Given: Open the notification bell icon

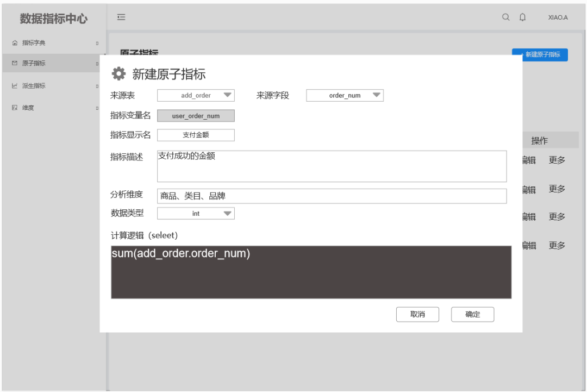Looking at the screenshot, I should point(522,17).
